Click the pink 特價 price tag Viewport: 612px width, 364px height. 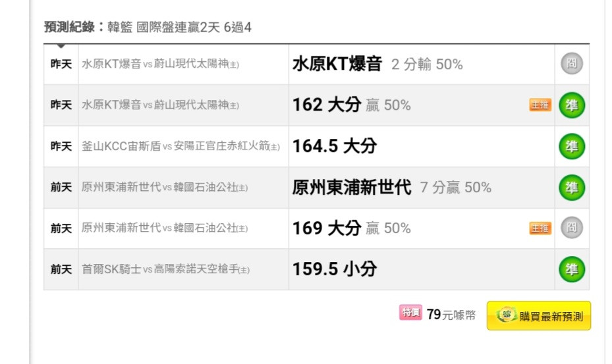pos(410,313)
